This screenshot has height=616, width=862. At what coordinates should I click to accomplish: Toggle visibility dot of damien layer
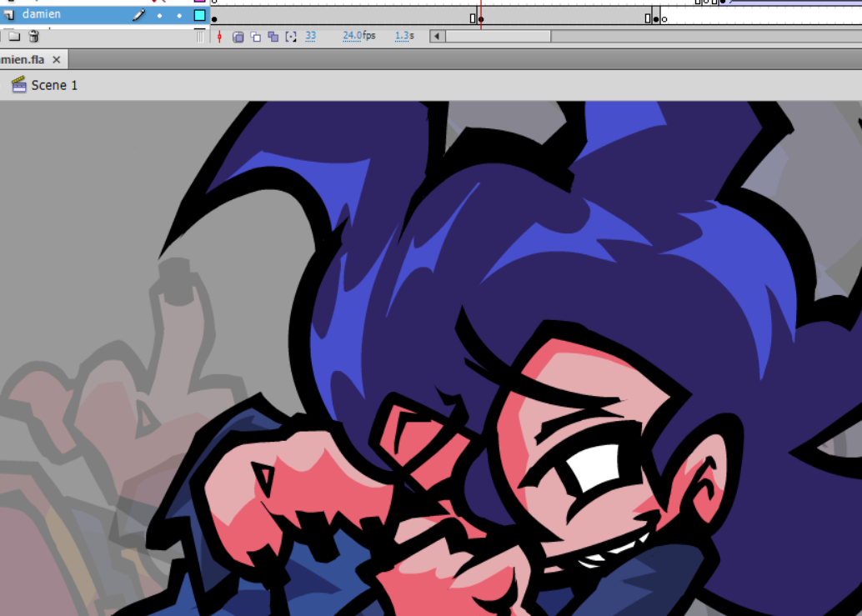pyautogui.click(x=159, y=16)
